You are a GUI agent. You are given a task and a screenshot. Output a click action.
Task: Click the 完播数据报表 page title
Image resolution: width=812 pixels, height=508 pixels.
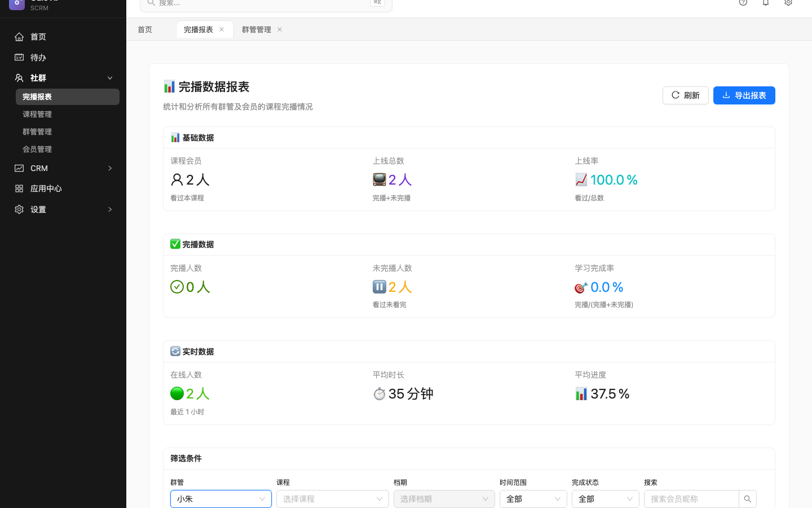point(214,86)
